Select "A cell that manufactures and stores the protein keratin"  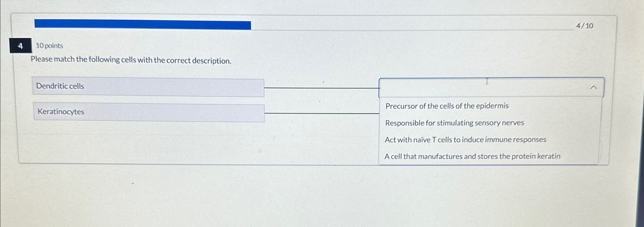[x=473, y=156]
